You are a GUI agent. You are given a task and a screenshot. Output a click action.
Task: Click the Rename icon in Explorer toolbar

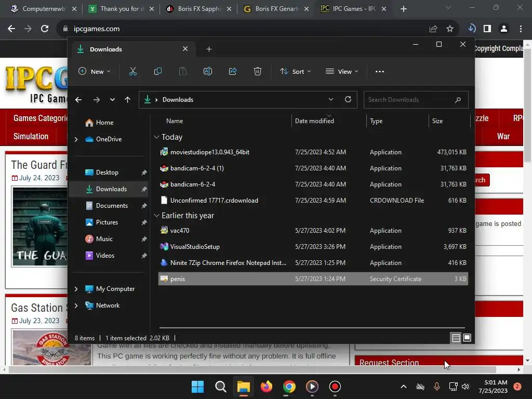[208, 71]
